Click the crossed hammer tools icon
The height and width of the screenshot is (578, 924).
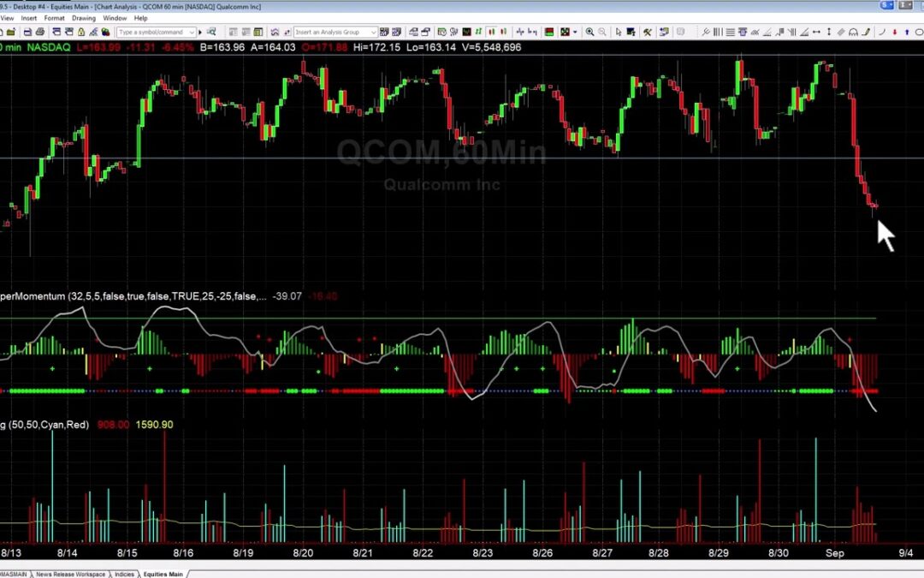[x=647, y=32]
